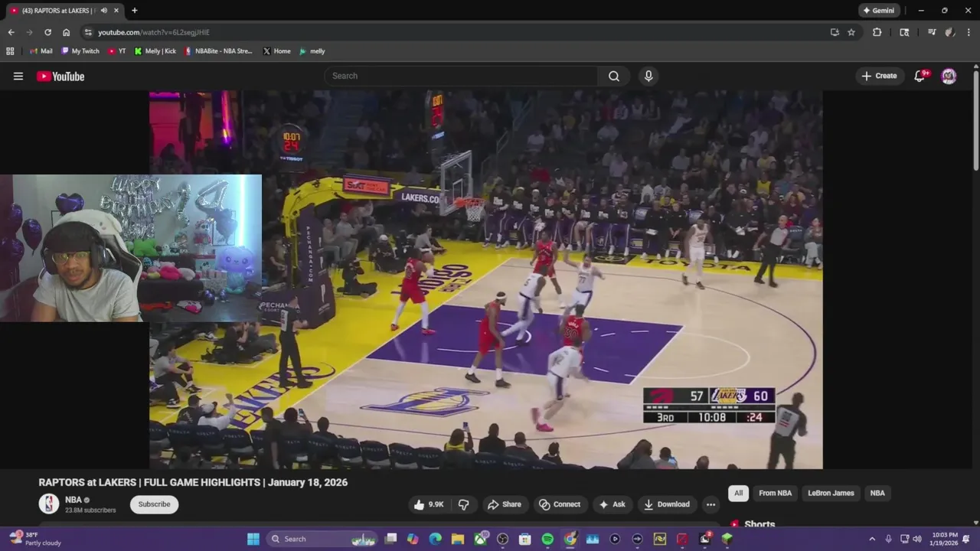Like the video with thumbs up
980x551 pixels.
pos(429,504)
